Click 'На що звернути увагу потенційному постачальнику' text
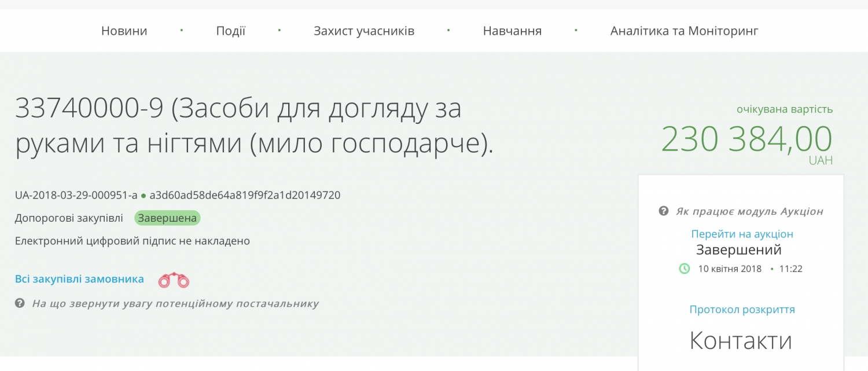Screen dimensions: 868x371 point(175,303)
